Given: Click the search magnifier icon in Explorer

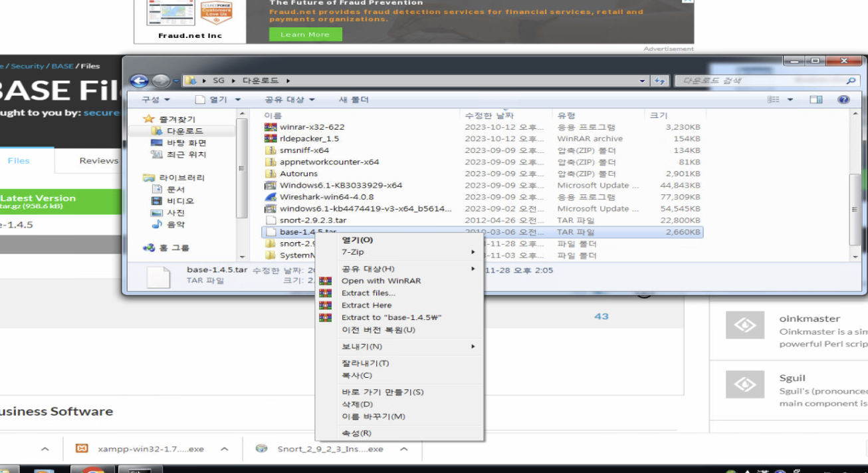Looking at the screenshot, I should (x=850, y=80).
